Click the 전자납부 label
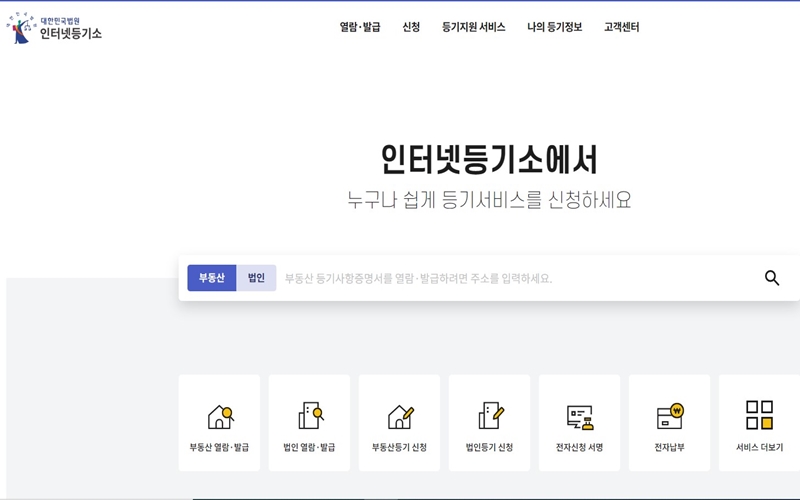The image size is (800, 500). pos(669,447)
